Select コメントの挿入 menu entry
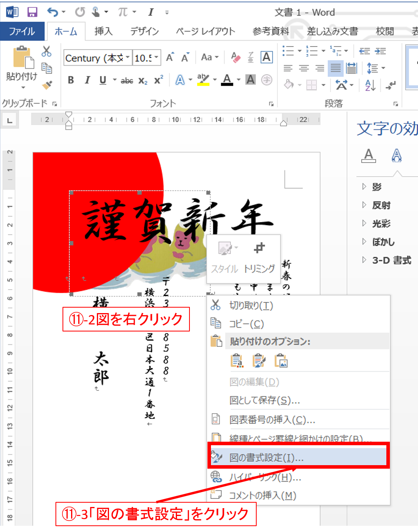The image size is (418, 532). (299, 496)
